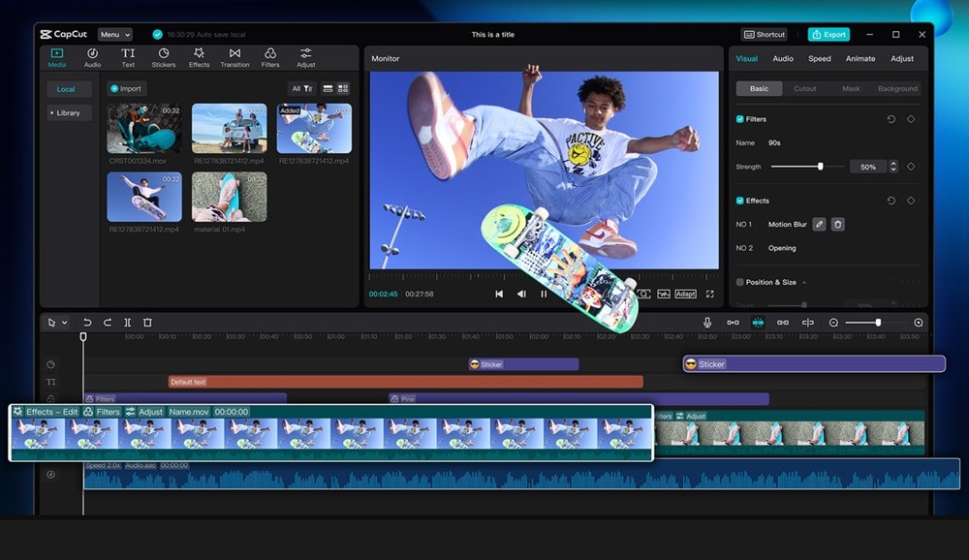Image resolution: width=969 pixels, height=560 pixels.
Task: Disable the Effects checkbox
Action: [740, 201]
